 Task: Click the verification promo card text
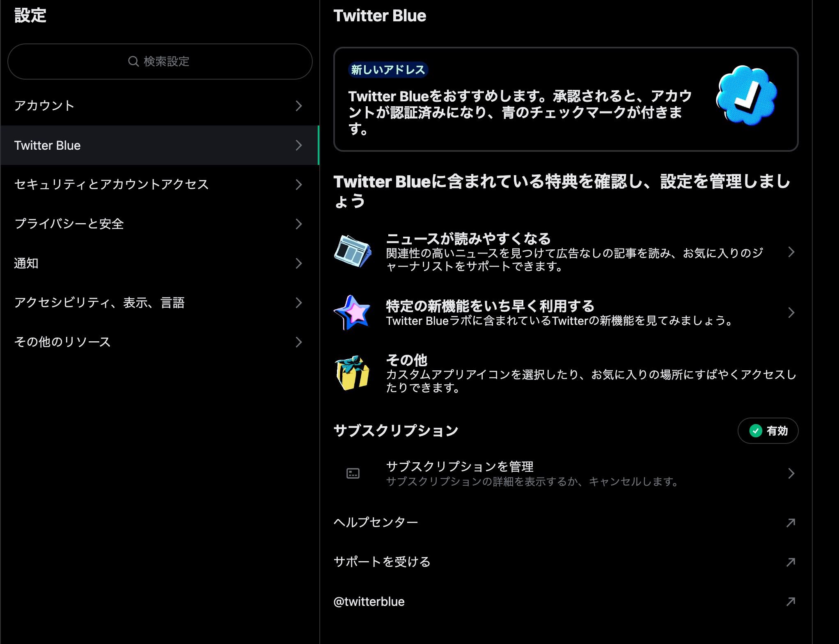(520, 112)
